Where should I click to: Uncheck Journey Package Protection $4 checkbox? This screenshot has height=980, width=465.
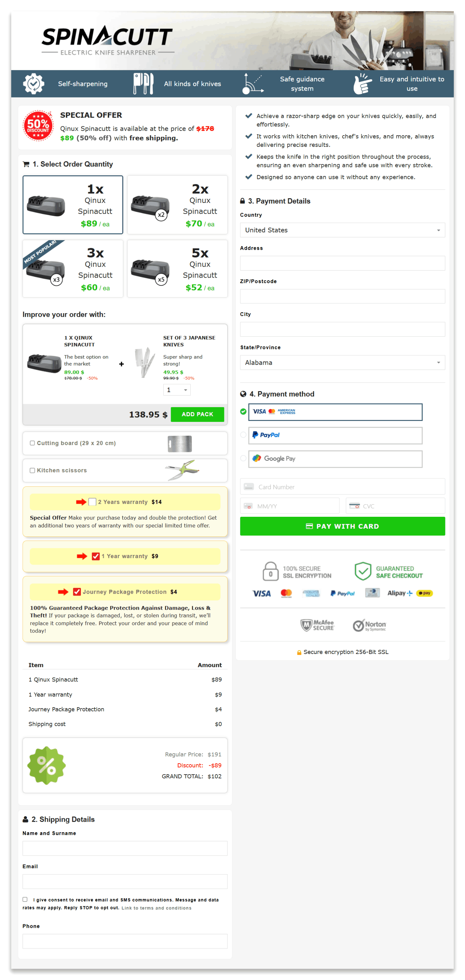tap(77, 591)
